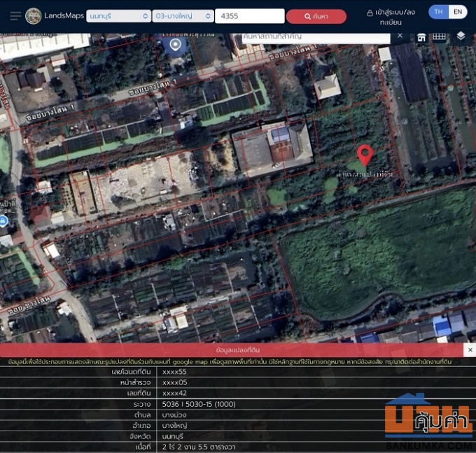Clear the place search box with X
The width and height of the screenshot is (476, 453).
(400, 36)
